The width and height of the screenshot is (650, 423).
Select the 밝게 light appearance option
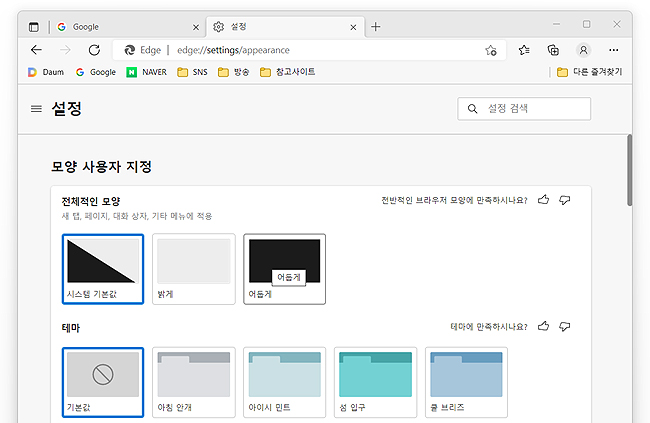[194, 269]
